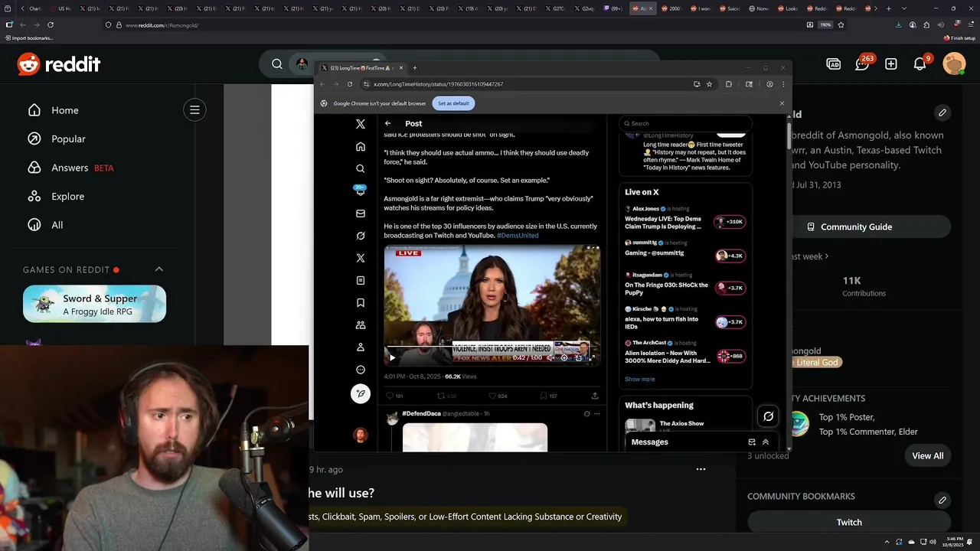The width and height of the screenshot is (980, 551).
Task: Open the Twitch community bookmark
Action: coord(849,522)
